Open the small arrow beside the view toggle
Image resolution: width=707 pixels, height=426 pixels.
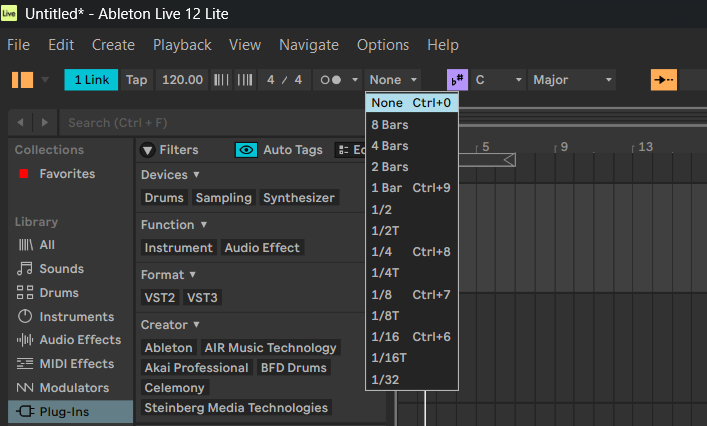click(45, 80)
